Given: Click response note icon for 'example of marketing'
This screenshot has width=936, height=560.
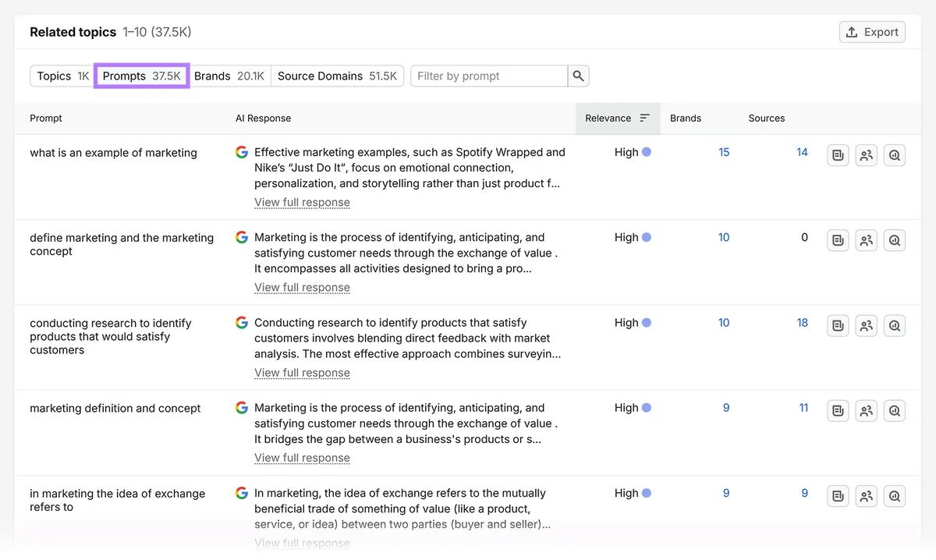Looking at the screenshot, I should [x=838, y=155].
